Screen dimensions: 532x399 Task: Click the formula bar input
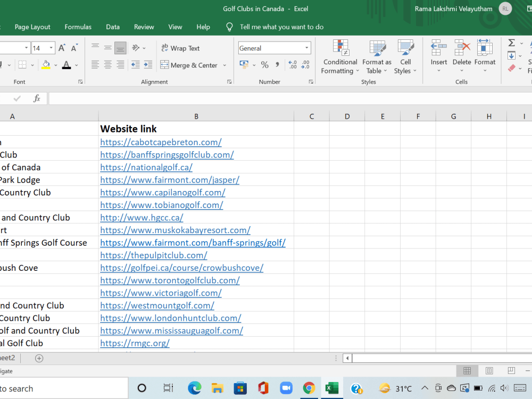[290, 98]
